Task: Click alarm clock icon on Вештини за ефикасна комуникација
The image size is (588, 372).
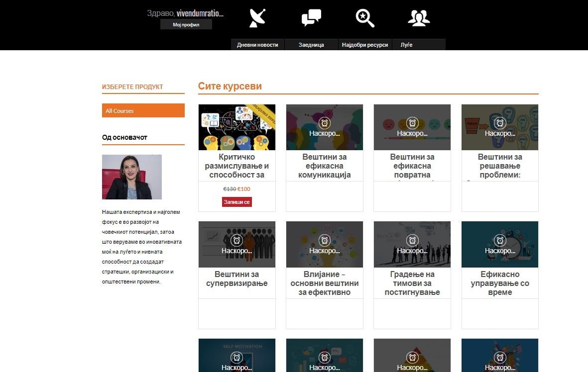Action: coord(325,123)
